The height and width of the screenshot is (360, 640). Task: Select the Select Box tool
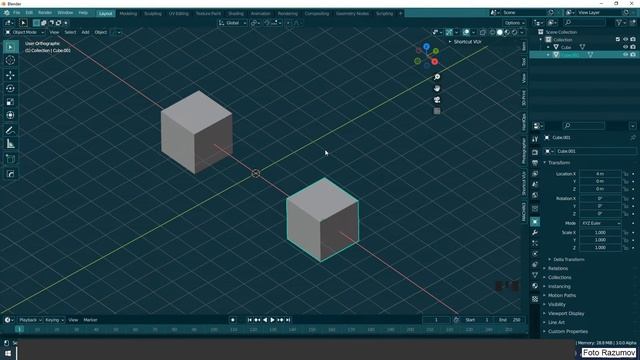click(x=10, y=47)
